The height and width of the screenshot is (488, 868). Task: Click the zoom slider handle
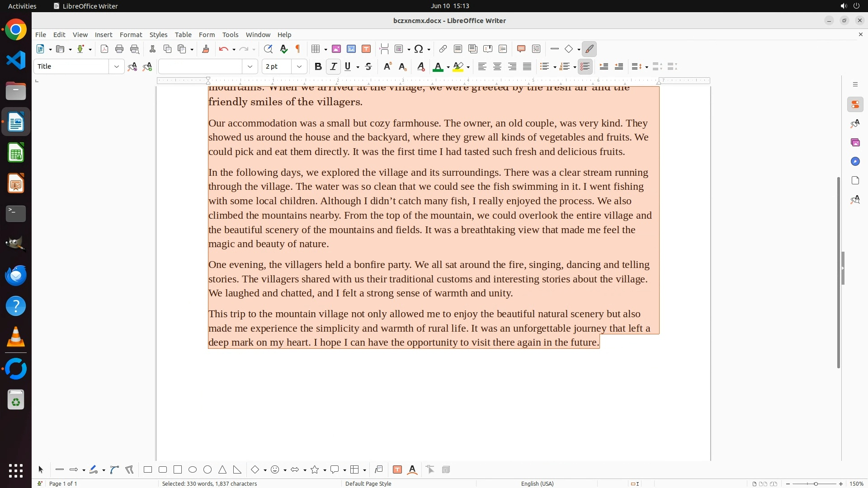[x=816, y=483]
